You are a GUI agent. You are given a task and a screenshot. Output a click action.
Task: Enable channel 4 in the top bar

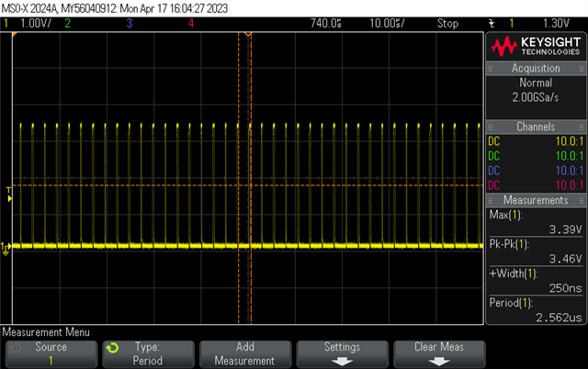(190, 22)
